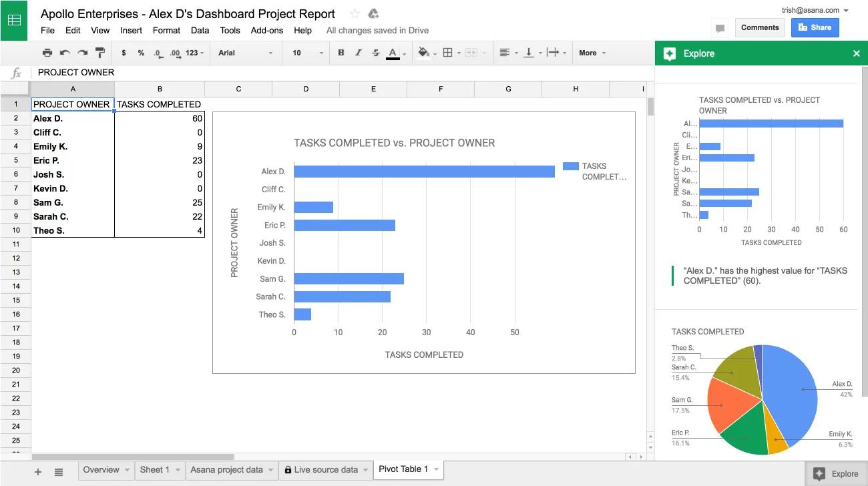Viewport: 868px width, 486px height.
Task: Star the spreadsheet using the star icon
Action: pos(355,13)
